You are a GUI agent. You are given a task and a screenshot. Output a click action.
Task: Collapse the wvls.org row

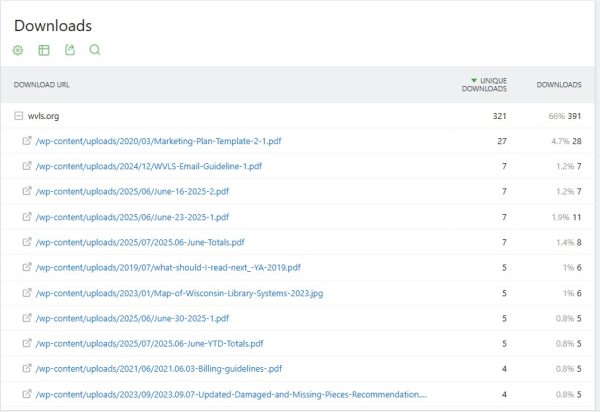(18, 116)
